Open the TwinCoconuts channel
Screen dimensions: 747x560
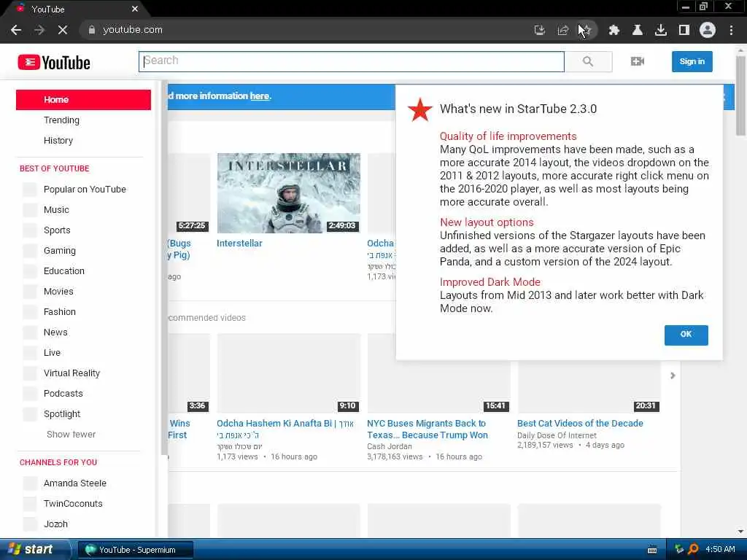point(73,504)
